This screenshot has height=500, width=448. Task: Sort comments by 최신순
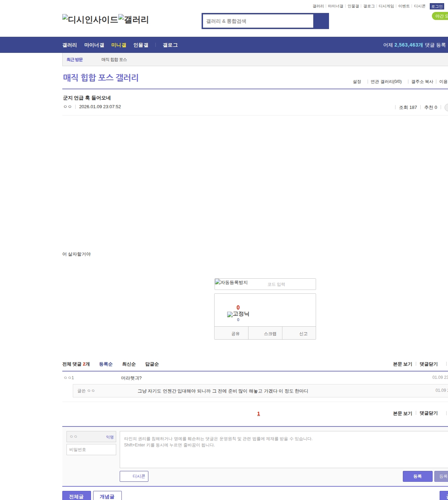[x=129, y=364]
